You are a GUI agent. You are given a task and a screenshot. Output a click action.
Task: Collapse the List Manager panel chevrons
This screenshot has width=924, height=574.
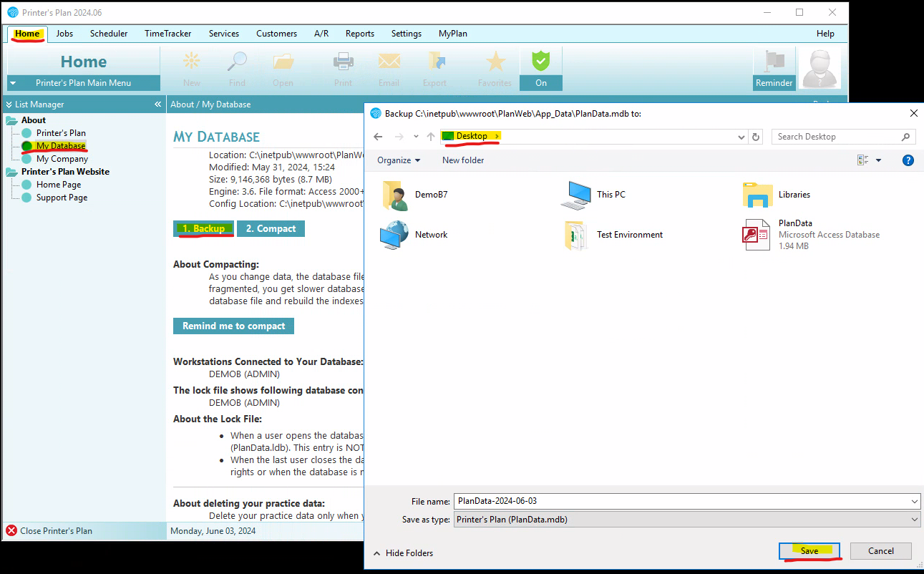(157, 104)
